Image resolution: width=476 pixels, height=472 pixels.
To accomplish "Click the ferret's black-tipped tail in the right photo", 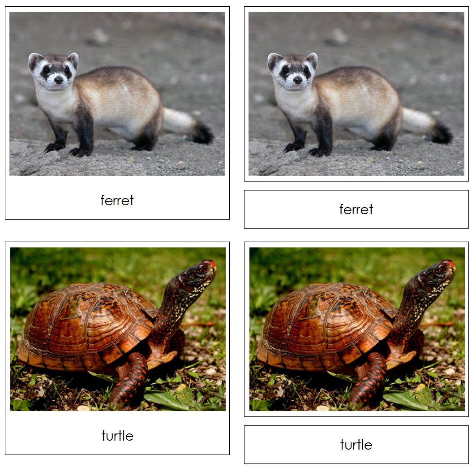I will (428, 125).
